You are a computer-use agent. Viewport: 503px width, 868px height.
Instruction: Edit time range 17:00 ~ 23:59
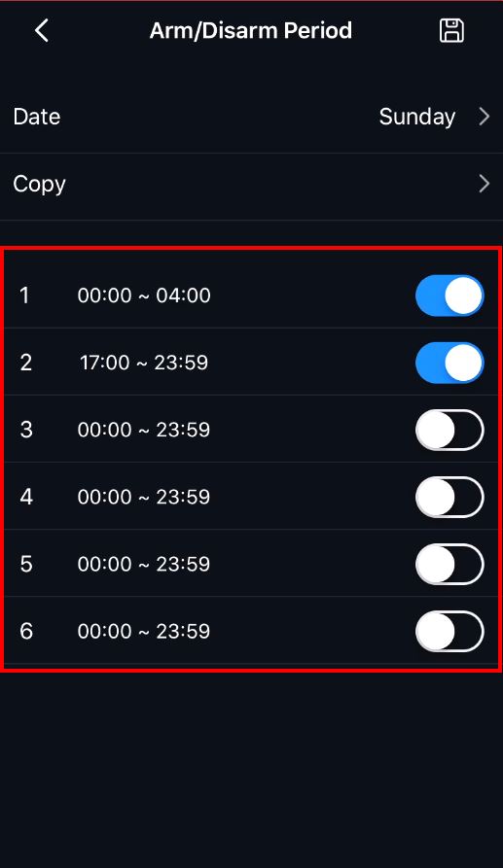(x=144, y=363)
